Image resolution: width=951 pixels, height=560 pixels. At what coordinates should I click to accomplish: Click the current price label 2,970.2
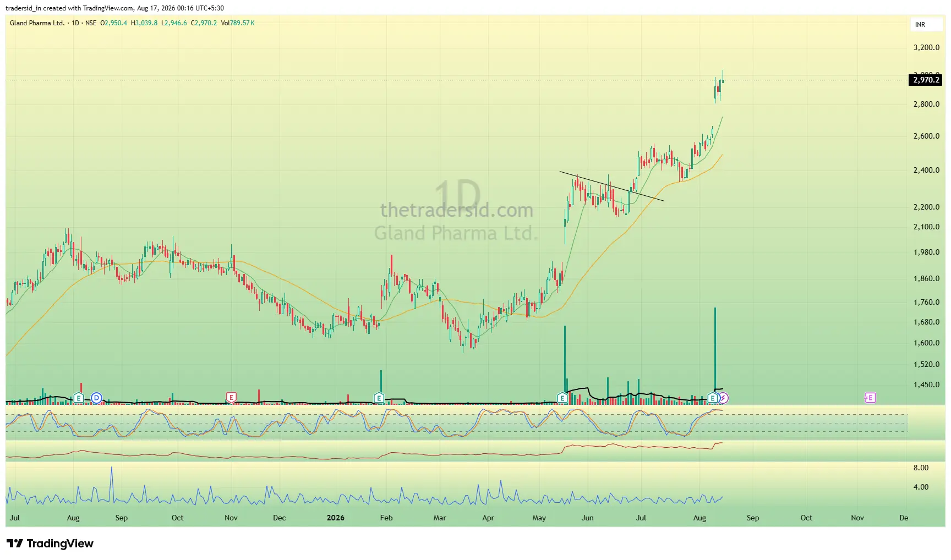(x=926, y=80)
